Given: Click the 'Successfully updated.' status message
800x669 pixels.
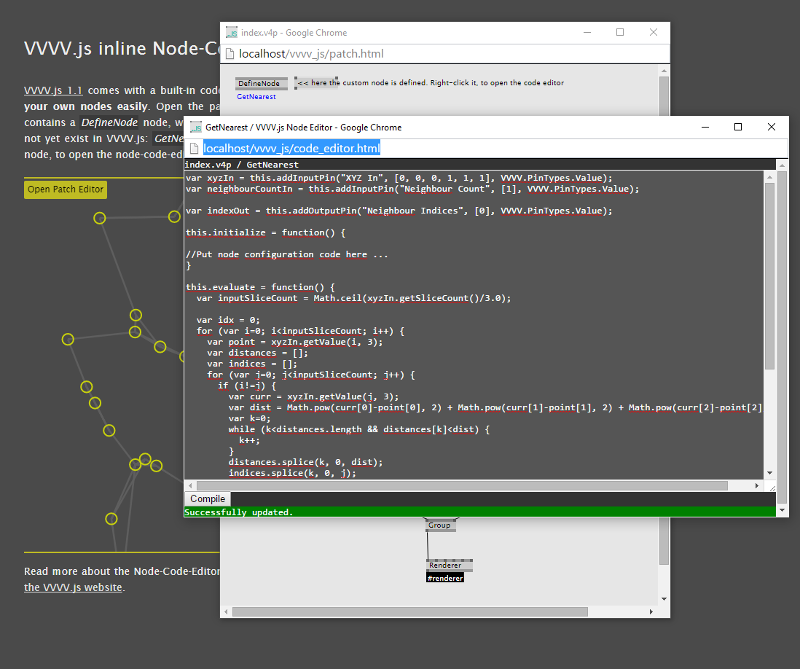Looking at the screenshot, I should (x=239, y=512).
